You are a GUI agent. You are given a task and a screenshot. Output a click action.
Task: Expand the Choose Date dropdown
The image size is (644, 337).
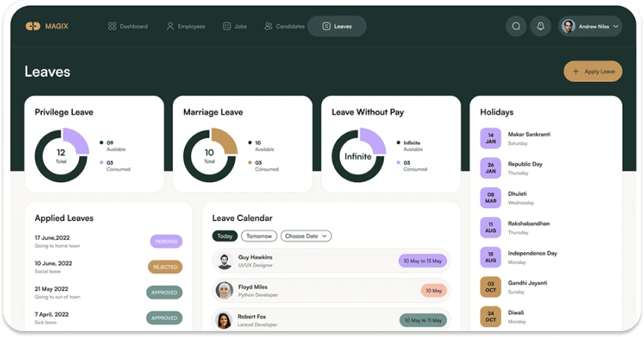pyautogui.click(x=306, y=236)
